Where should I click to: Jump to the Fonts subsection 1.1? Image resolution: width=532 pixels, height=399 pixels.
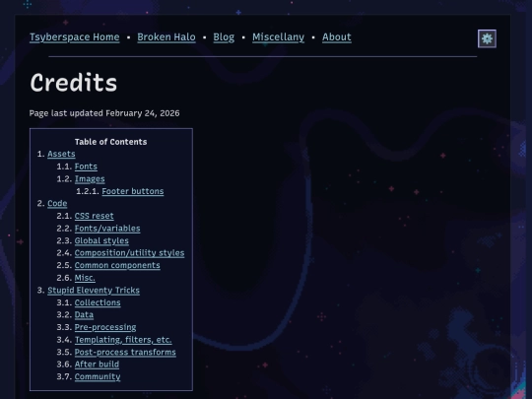point(86,166)
